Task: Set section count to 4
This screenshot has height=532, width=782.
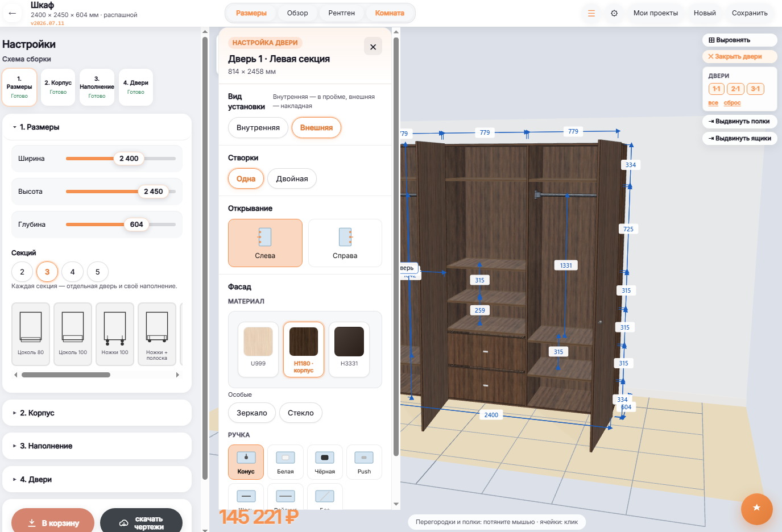Action: pyautogui.click(x=72, y=272)
